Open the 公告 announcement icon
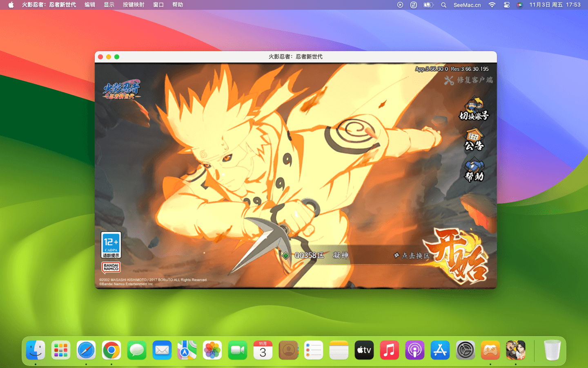 point(474,140)
